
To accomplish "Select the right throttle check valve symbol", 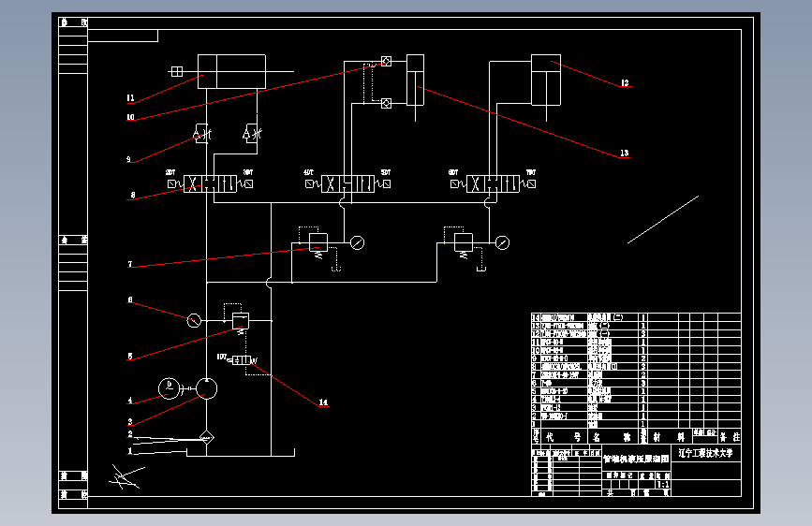I will pos(252,134).
